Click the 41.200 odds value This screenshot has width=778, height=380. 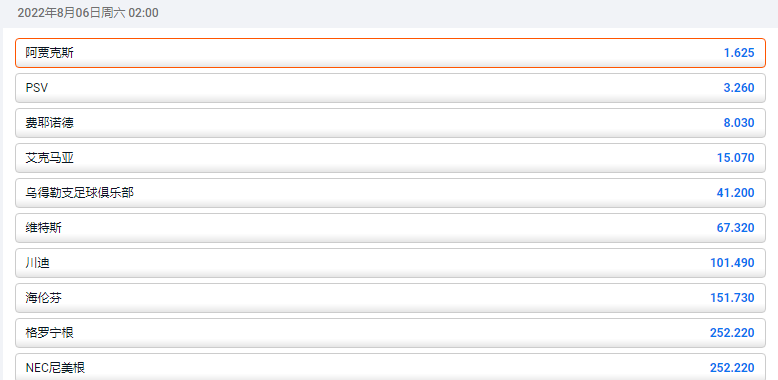tap(735, 193)
